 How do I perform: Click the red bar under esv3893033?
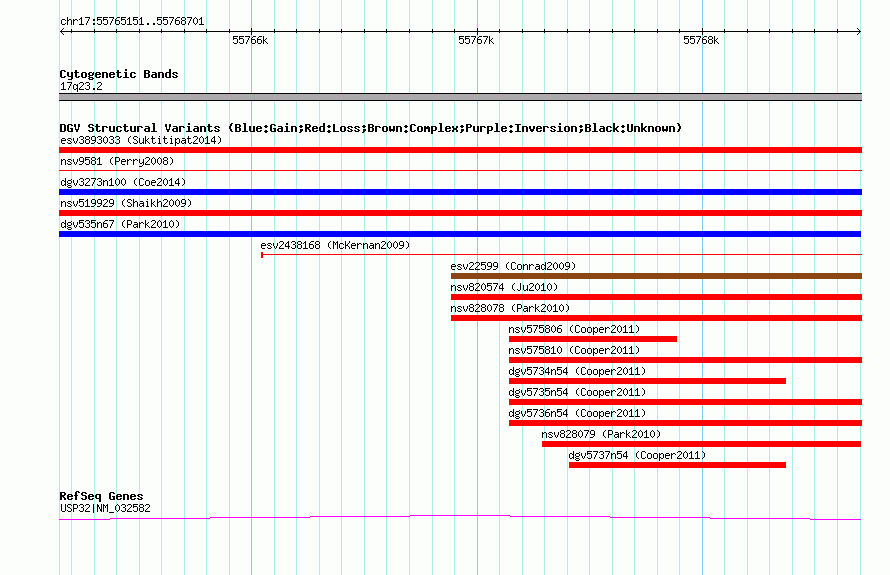[x=460, y=150]
